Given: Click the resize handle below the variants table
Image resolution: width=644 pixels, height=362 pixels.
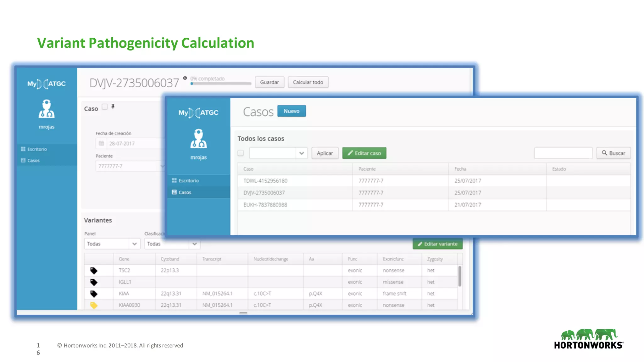Looking at the screenshot, I should click(243, 313).
